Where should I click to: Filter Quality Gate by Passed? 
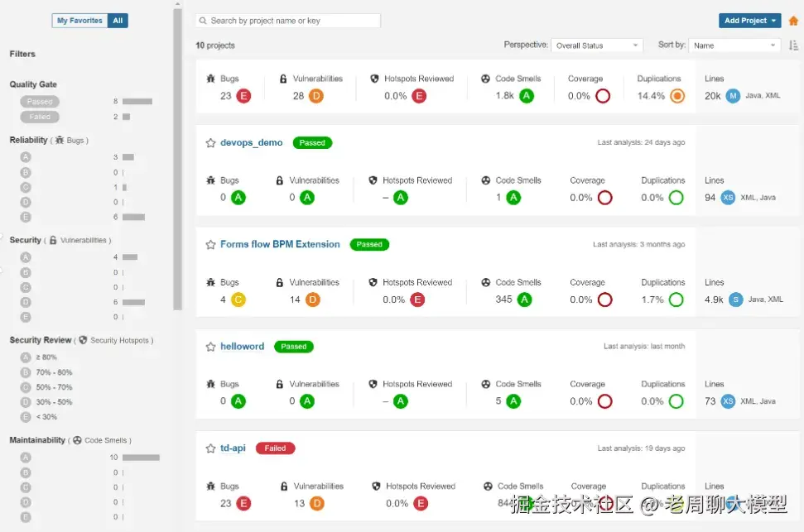click(40, 102)
